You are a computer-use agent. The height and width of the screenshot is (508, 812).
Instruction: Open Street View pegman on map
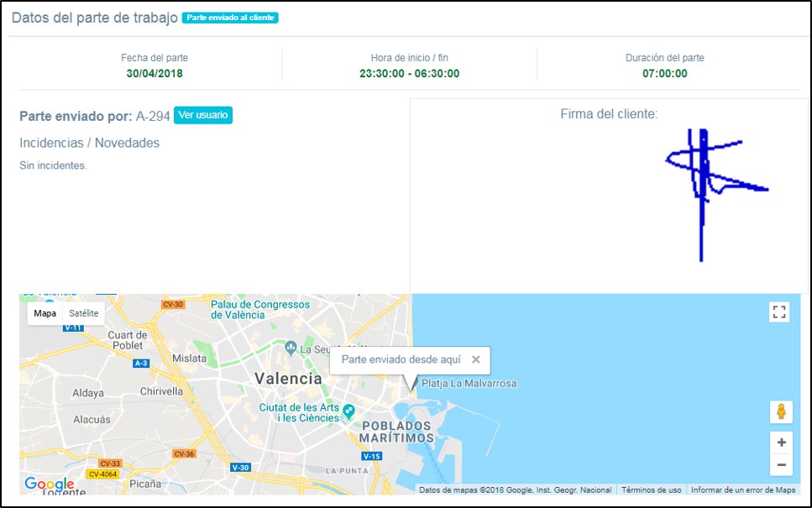click(781, 411)
